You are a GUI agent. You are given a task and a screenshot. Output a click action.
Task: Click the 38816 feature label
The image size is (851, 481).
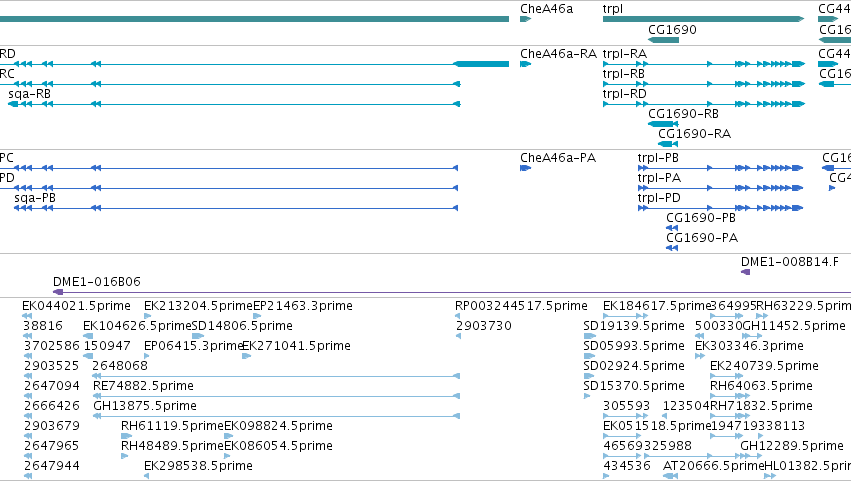(43, 326)
